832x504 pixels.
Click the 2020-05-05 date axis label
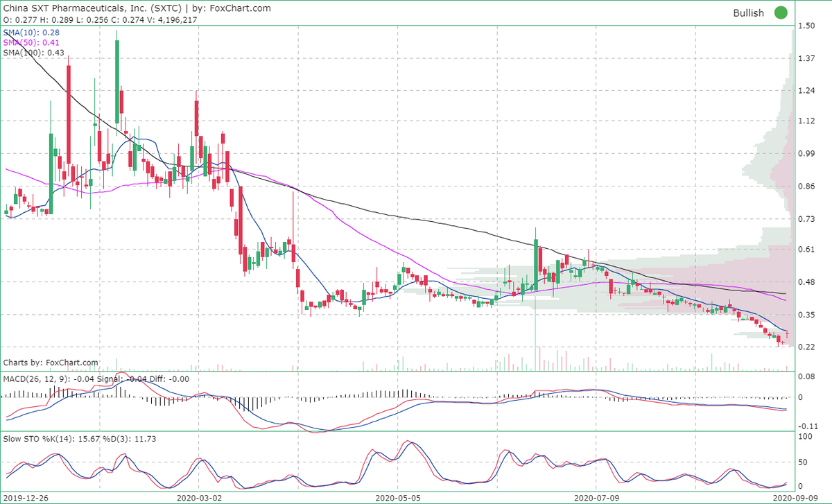coord(397,497)
